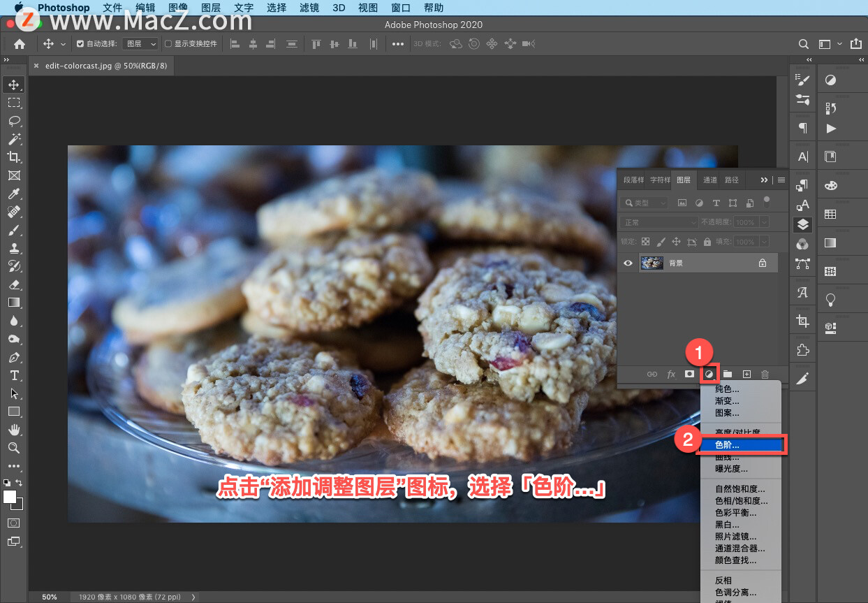Image resolution: width=868 pixels, height=603 pixels.
Task: Click the Home icon in options bar
Action: coord(20,44)
